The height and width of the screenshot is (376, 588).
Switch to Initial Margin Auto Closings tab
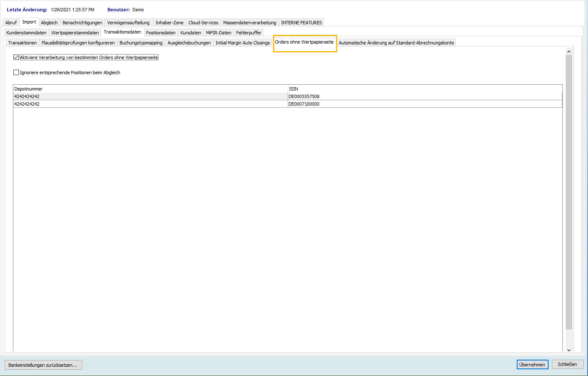coord(242,43)
